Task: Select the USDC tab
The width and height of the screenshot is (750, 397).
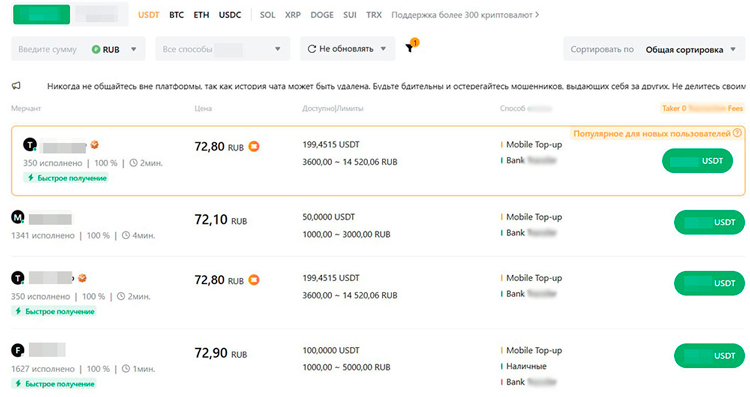Action: click(230, 15)
